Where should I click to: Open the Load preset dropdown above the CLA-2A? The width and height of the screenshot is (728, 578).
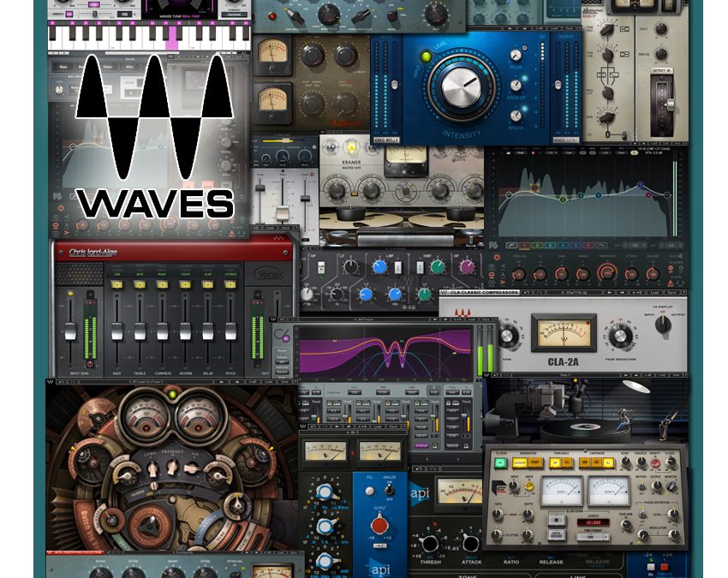(653, 292)
